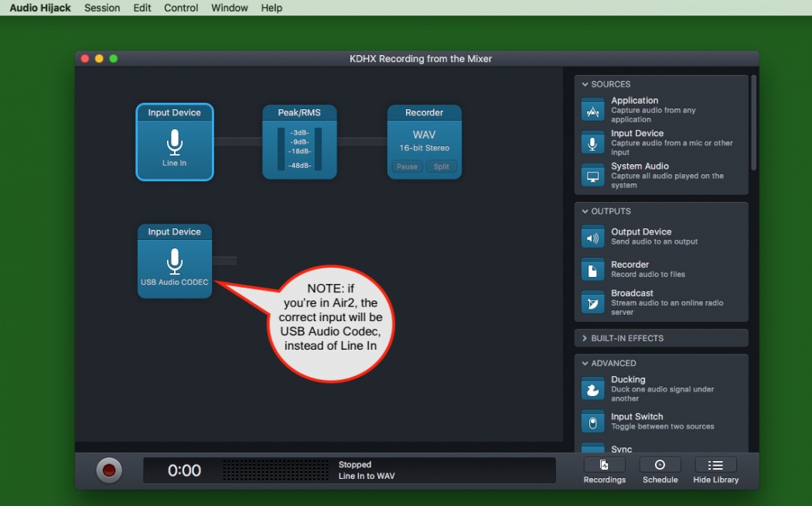Click the Input Device microphone icon in library
Image resolution: width=812 pixels, height=506 pixels.
(x=593, y=143)
